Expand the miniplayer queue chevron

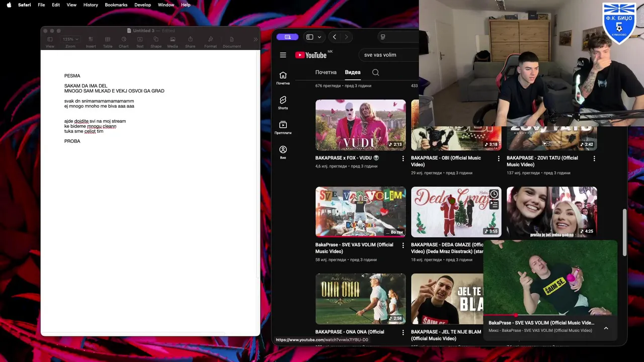point(606,328)
